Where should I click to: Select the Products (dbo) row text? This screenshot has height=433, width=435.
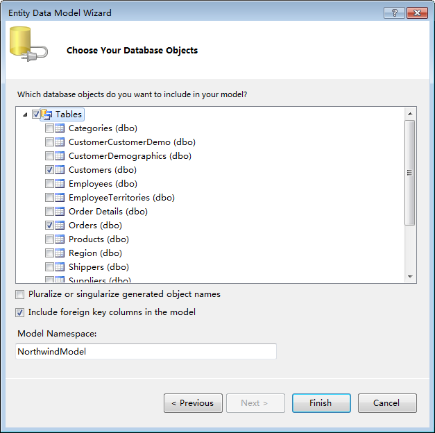[x=99, y=239]
